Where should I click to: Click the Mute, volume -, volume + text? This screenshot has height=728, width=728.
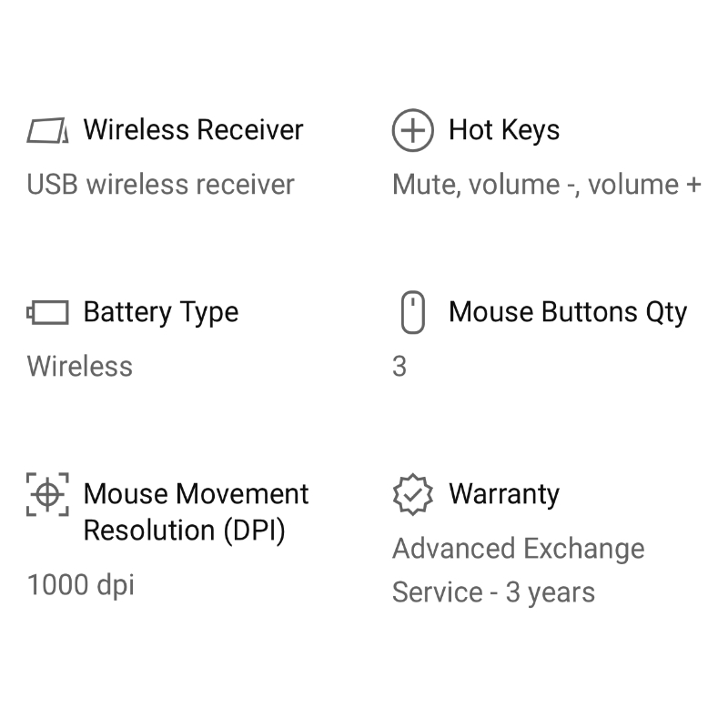tap(546, 185)
